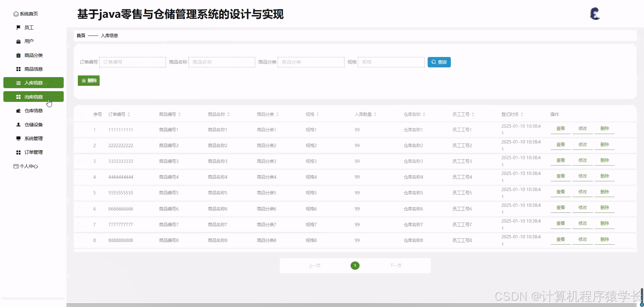Sort by 商品分类 column arrows
The height and width of the screenshot is (307, 644).
click(277, 114)
